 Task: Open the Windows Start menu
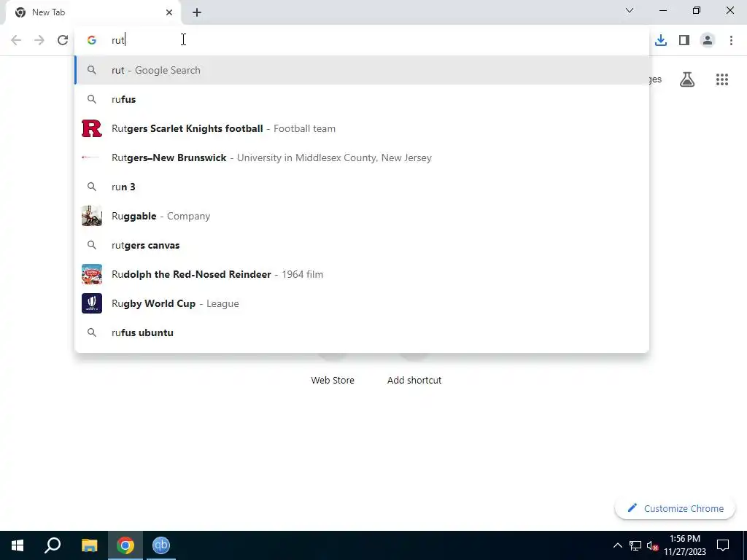point(18,545)
